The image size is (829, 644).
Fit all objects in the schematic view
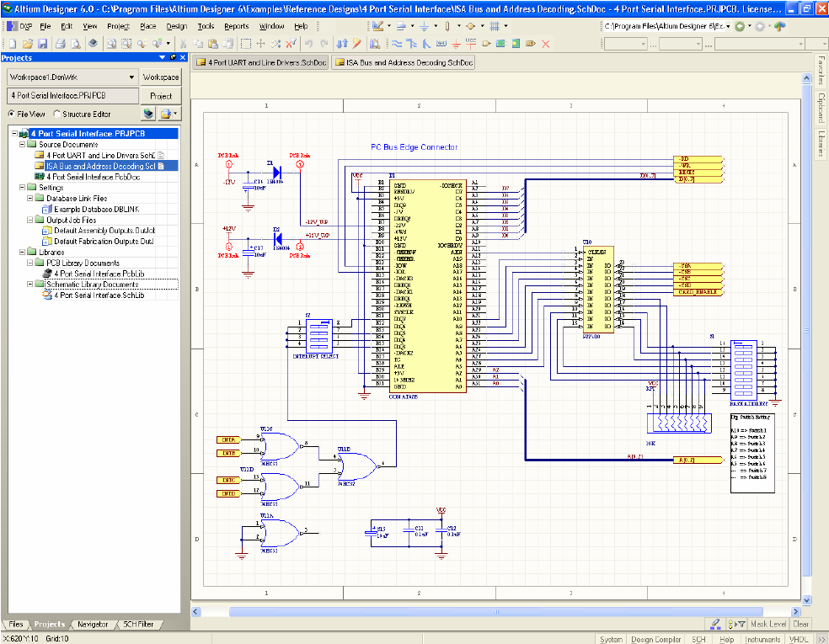point(111,44)
